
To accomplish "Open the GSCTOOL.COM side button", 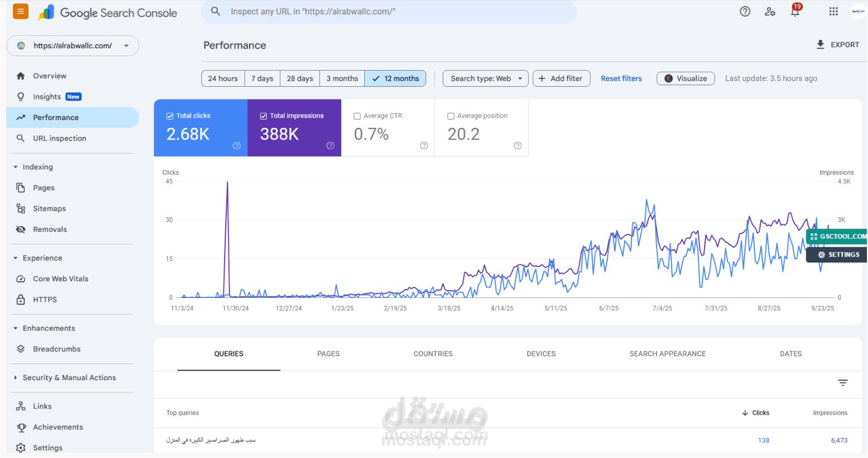I will tap(837, 237).
